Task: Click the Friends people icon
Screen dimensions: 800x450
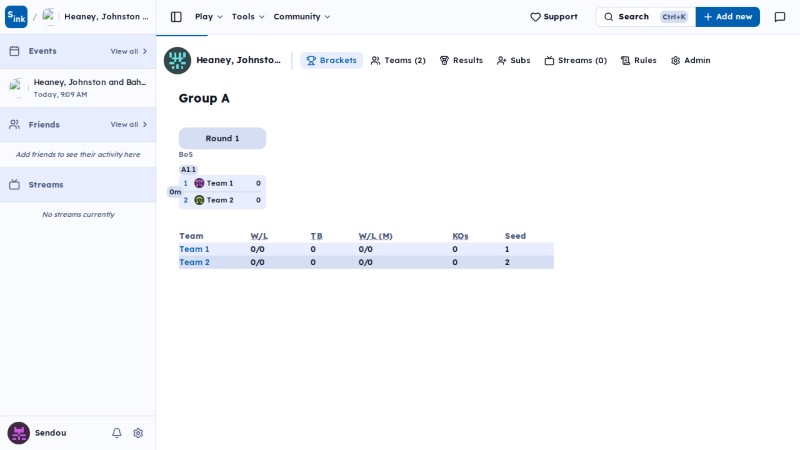Action: [x=14, y=124]
